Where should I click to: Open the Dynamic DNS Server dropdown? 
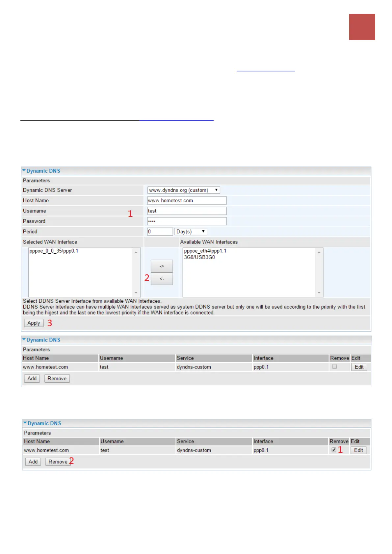[x=183, y=190]
